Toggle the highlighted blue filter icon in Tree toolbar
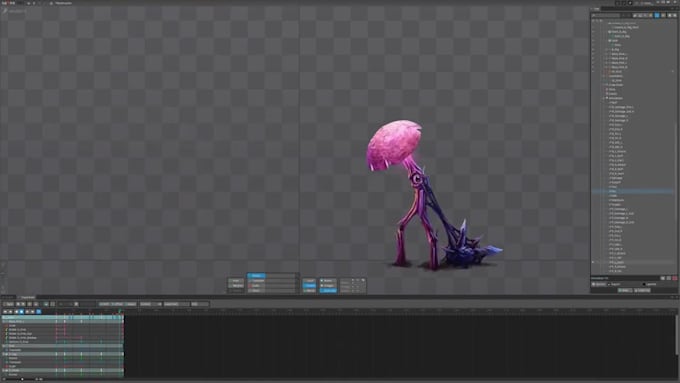Screen dimensions: 680x383 [657, 15]
